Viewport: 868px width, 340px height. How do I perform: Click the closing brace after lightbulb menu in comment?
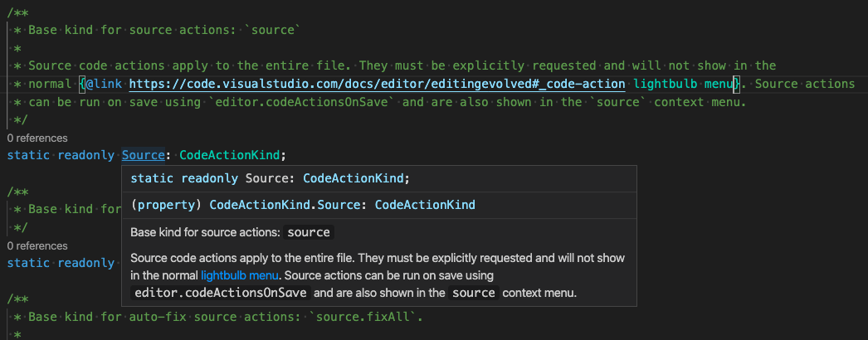point(737,84)
